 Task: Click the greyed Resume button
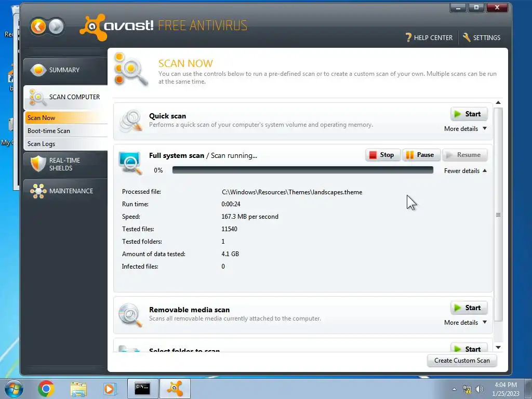click(x=465, y=155)
